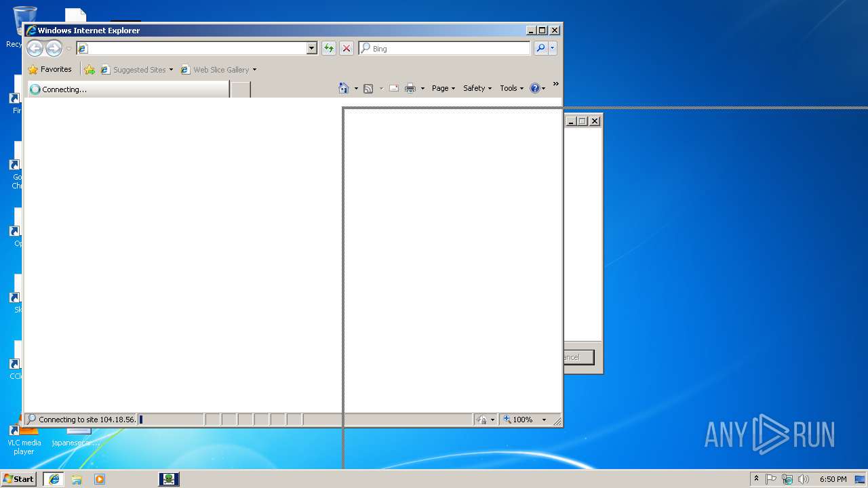Maximize the Internet Explorer window
The image size is (868, 488).
coord(542,30)
